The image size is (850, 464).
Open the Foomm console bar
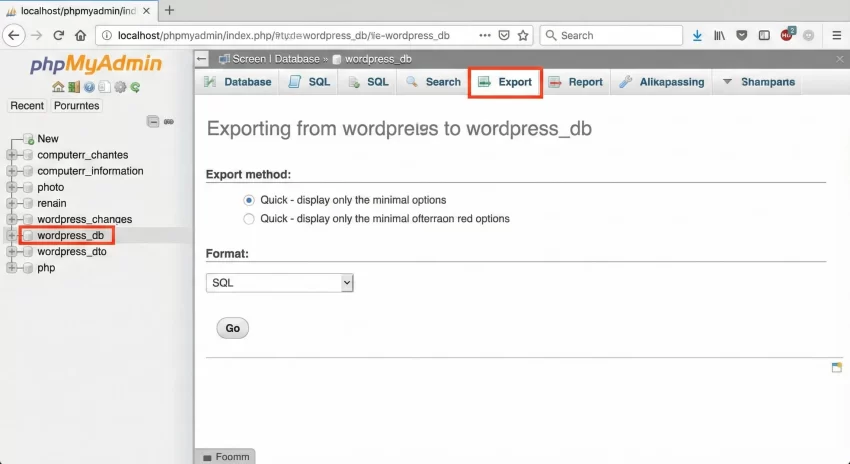coord(226,457)
